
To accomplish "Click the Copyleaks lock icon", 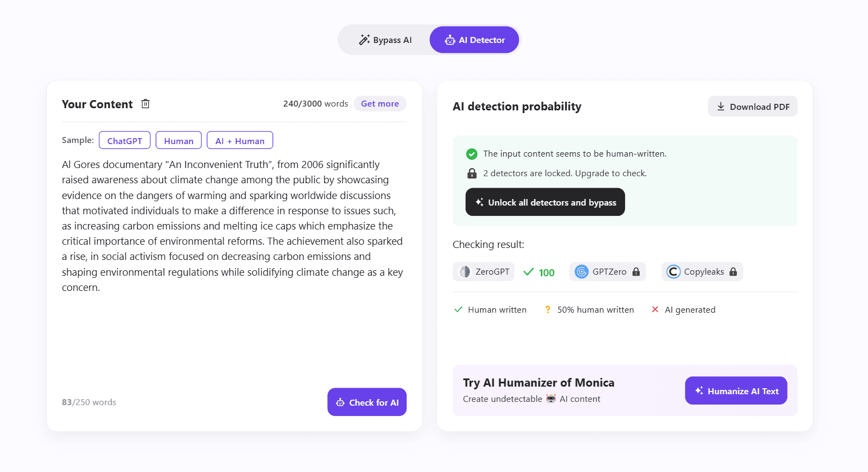I will (733, 272).
